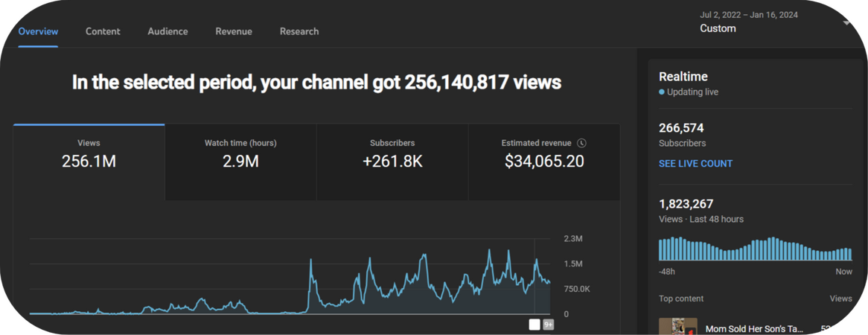Select the Revenue tab
The height and width of the screenshot is (335, 868).
pyautogui.click(x=234, y=31)
